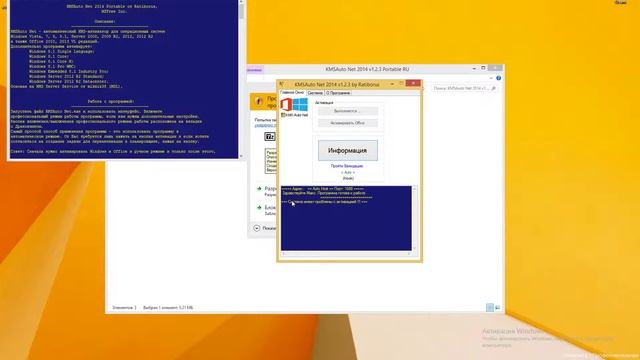
Task: Click the KMSAuto log horizontal scrollbar
Action: point(346,254)
